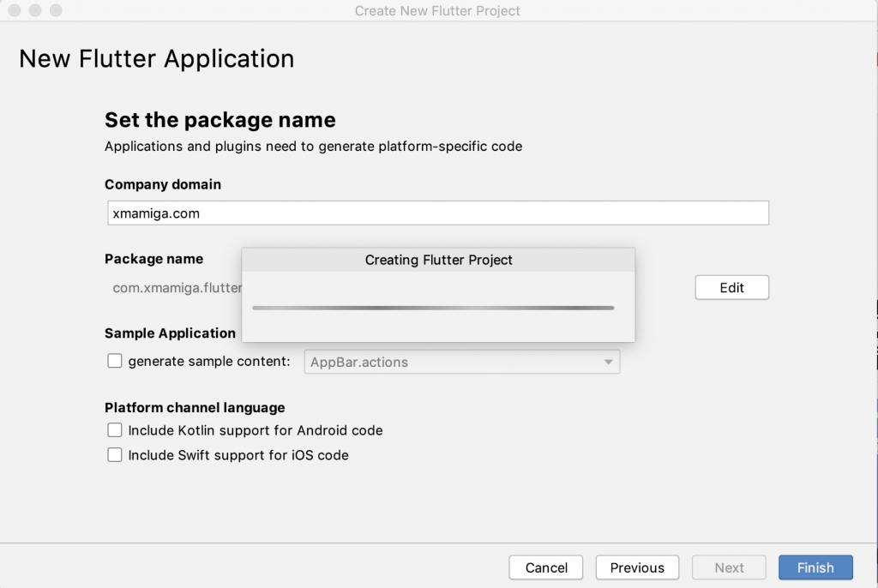Screen dimensions: 878x588
Task: Click the Cancel button
Action: (546, 567)
